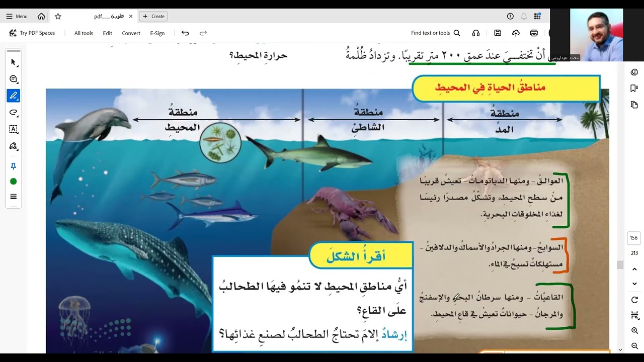Open the E-Sign menu
This screenshot has width=644, height=362.
click(x=157, y=33)
